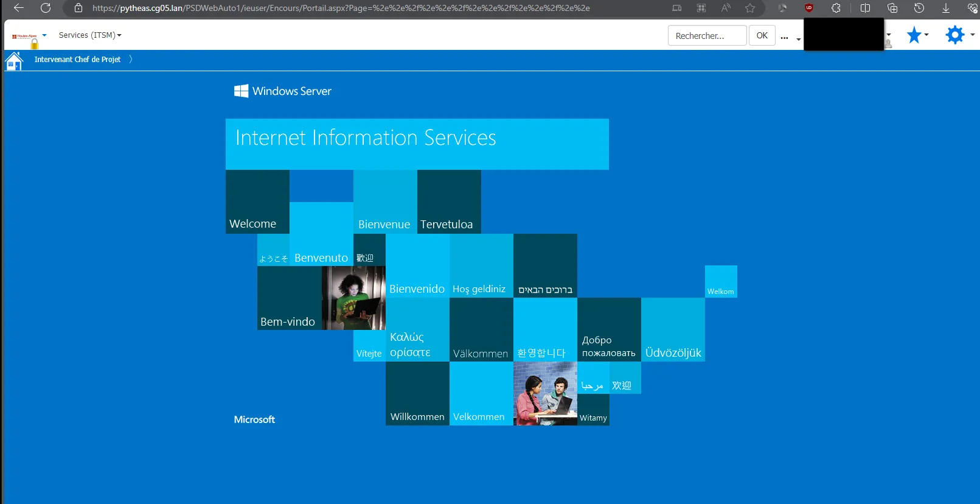Click the Hautes-Alpes logo
980x504 pixels.
coord(24,37)
